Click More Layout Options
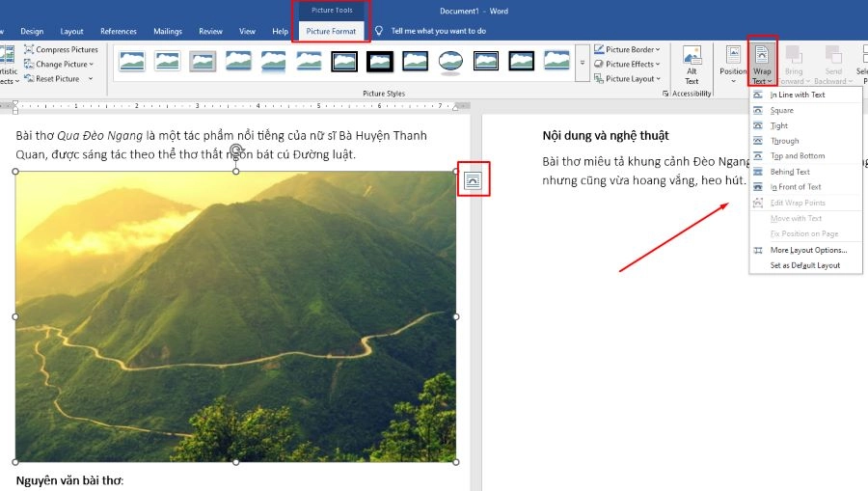Image resolution: width=868 pixels, height=491 pixels. click(x=808, y=250)
